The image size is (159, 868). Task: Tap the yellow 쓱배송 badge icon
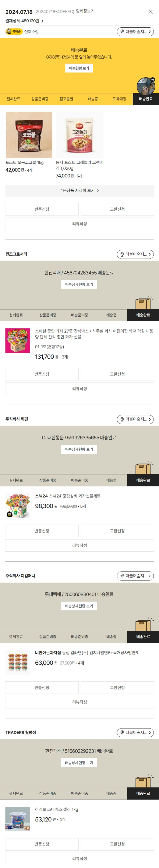coord(13,31)
